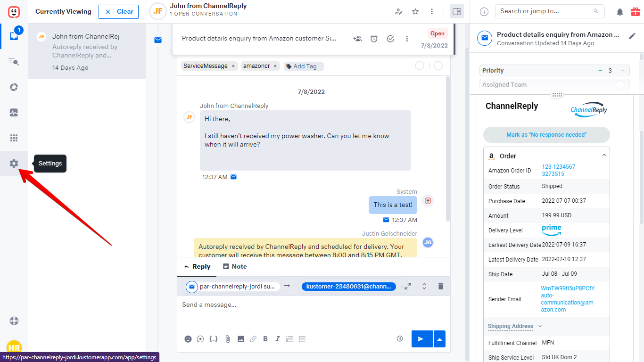Click the second circle toggle right of tags
Screen dimensions: 644x362
[438, 66]
